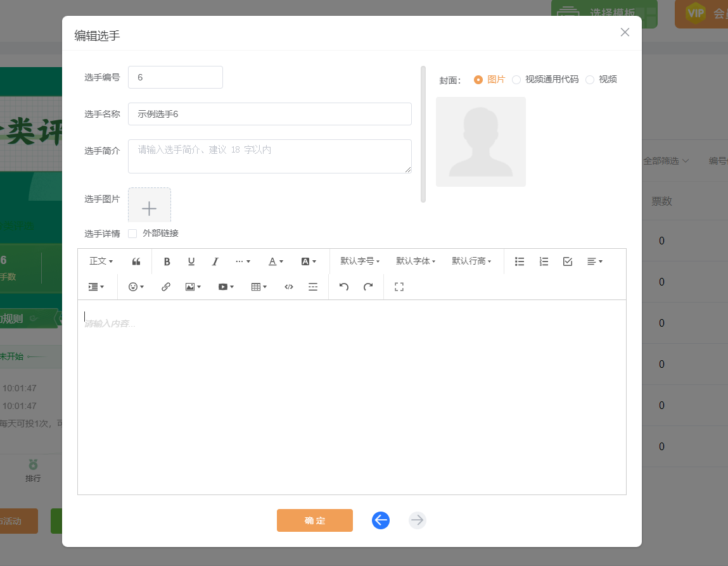Viewport: 728px width, 566px height.
Task: Enter fullscreen editor mode
Action: [399, 287]
